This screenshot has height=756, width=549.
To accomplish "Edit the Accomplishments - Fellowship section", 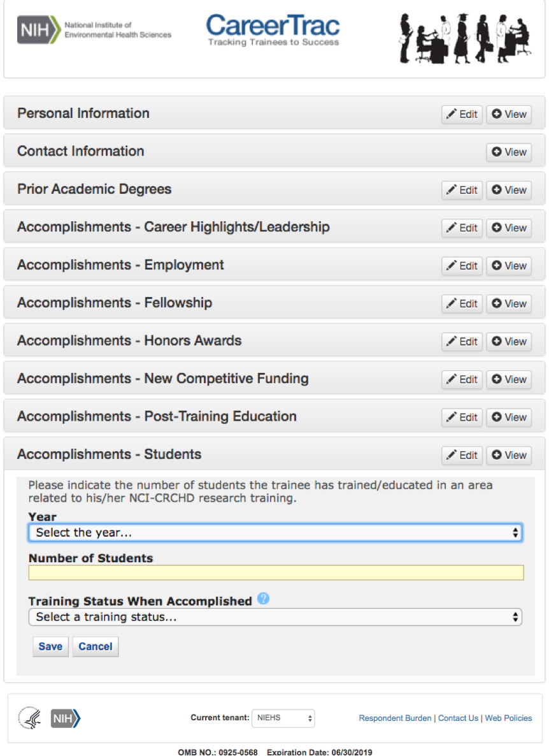I will (462, 303).
